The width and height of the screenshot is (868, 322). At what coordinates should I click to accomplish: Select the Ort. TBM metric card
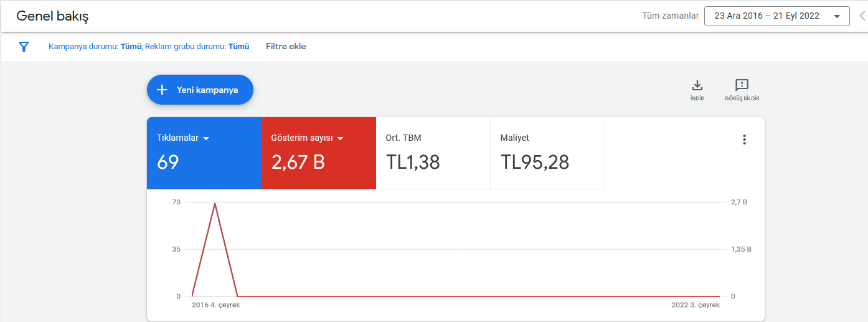click(x=433, y=153)
